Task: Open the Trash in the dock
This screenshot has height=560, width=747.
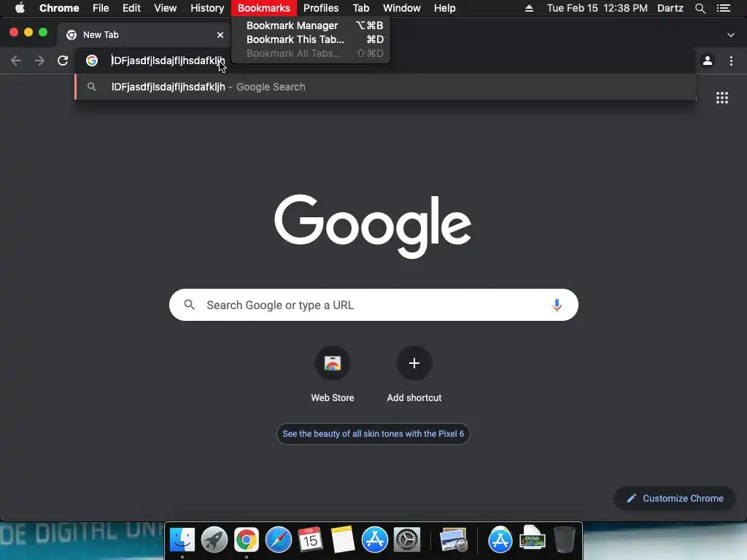Action: pos(564,540)
